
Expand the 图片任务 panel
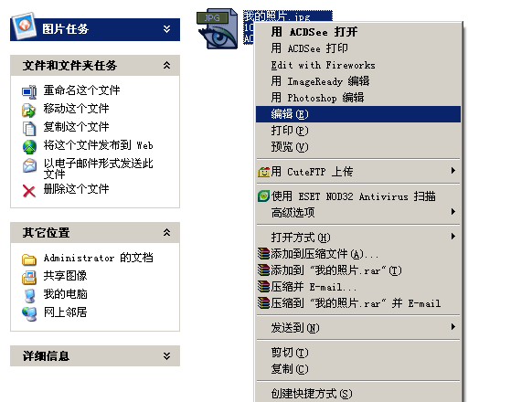166,29
